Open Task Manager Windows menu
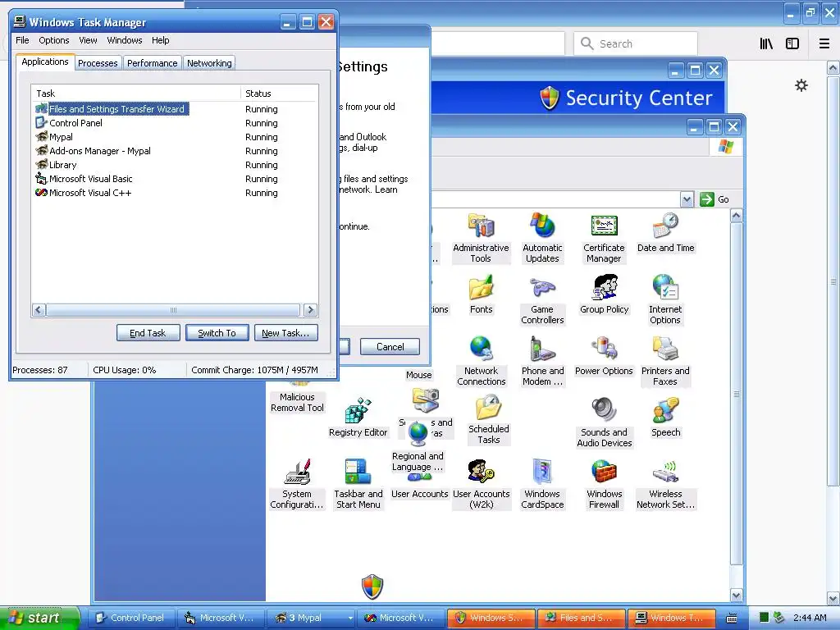The height and width of the screenshot is (630, 840). click(x=125, y=40)
